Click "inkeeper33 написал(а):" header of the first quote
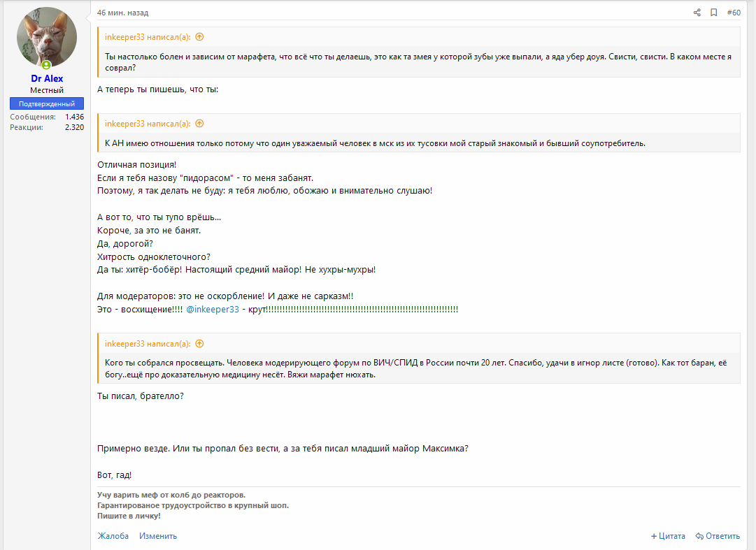 point(148,37)
